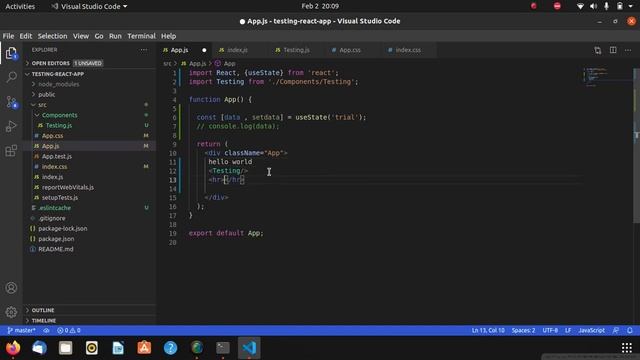
Task: Open errors and warnings count in status bar
Action: click(69, 330)
